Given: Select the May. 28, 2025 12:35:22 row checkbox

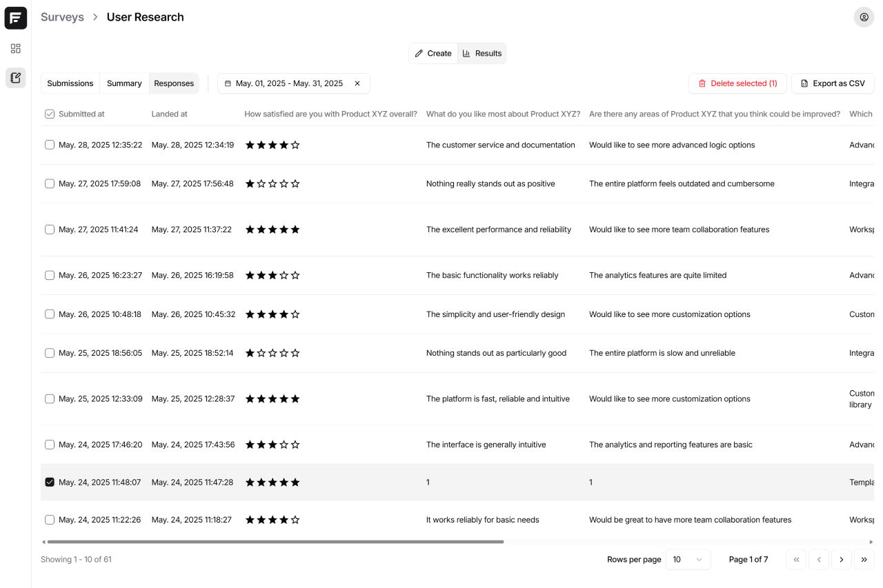Looking at the screenshot, I should tap(50, 145).
